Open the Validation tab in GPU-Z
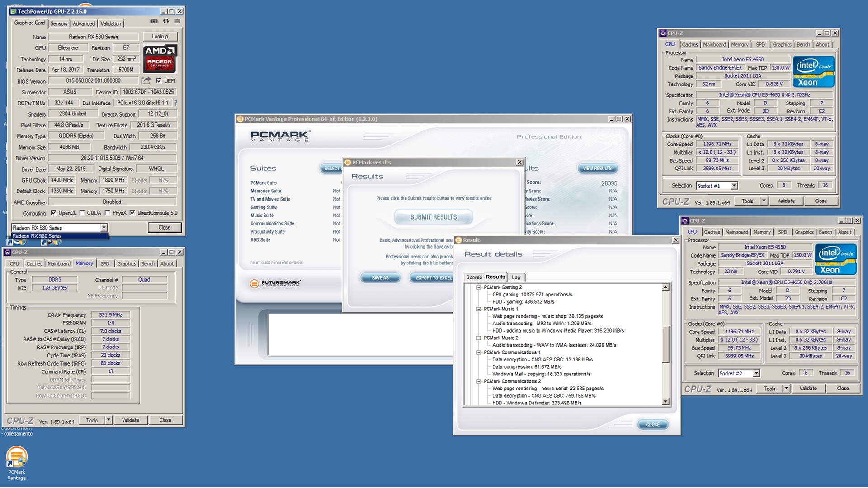868x488 pixels. [x=111, y=23]
